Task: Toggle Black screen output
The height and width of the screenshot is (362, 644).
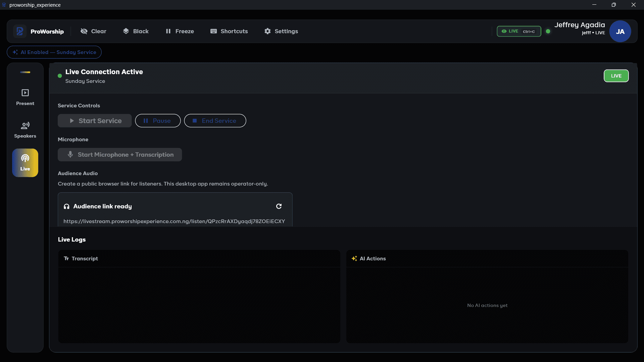Action: 136,31
